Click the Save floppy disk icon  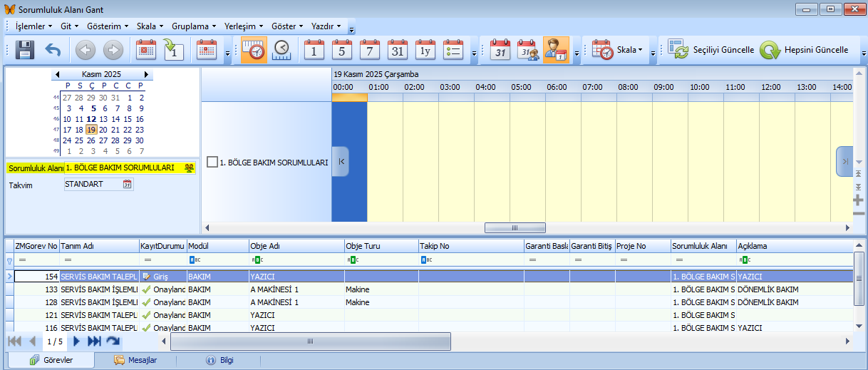tap(26, 50)
